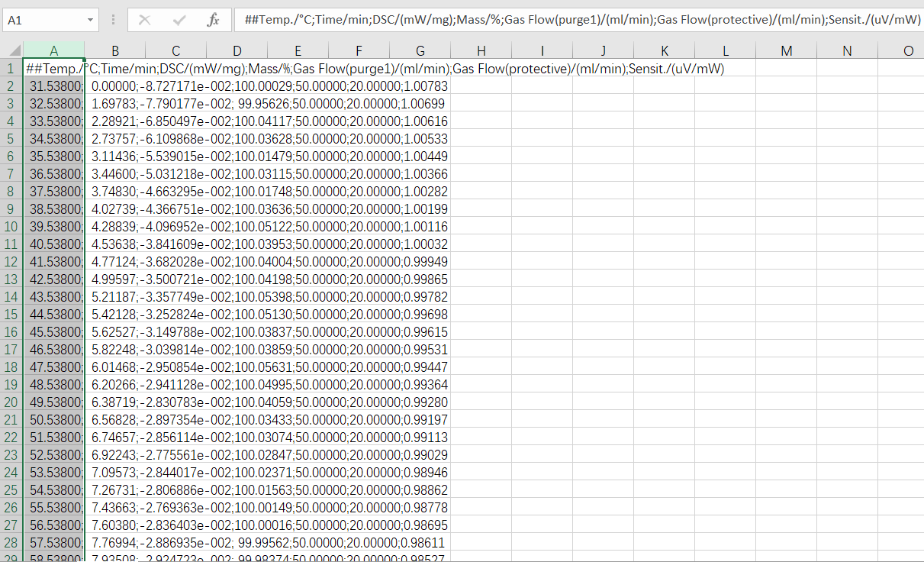This screenshot has height=562, width=924.
Task: Select column D header
Action: (x=237, y=51)
